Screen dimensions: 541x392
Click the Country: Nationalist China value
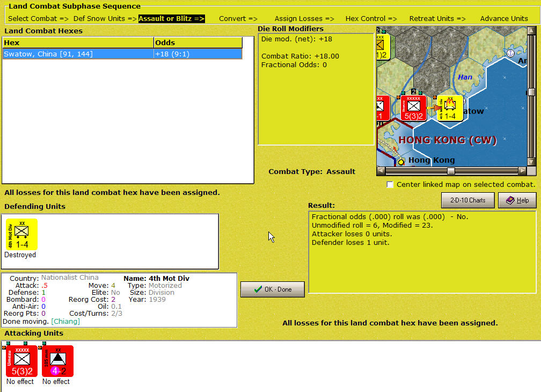tap(70, 278)
